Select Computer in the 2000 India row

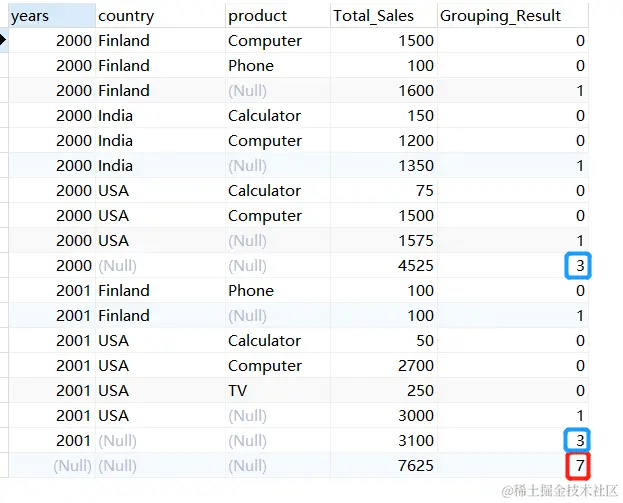click(278, 141)
